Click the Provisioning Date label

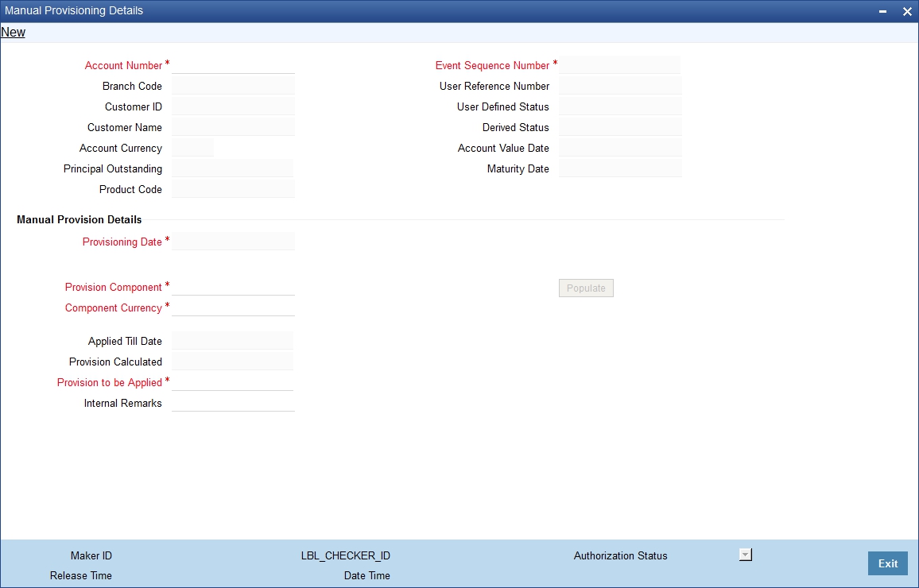click(122, 242)
